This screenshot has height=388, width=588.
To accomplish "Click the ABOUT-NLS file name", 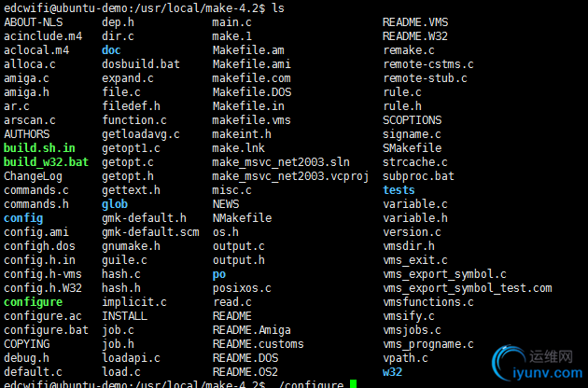I will click(34, 22).
